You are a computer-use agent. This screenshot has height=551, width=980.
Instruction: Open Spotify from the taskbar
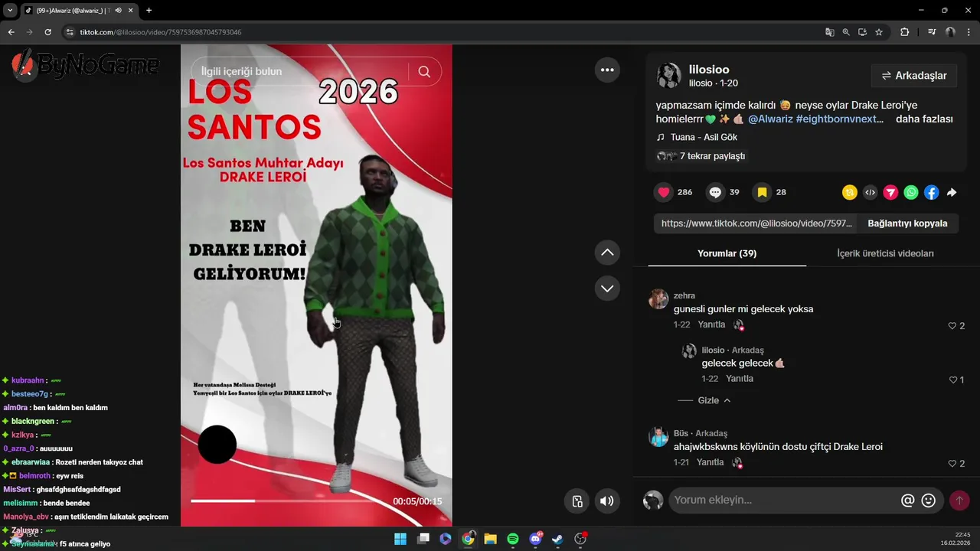click(513, 539)
